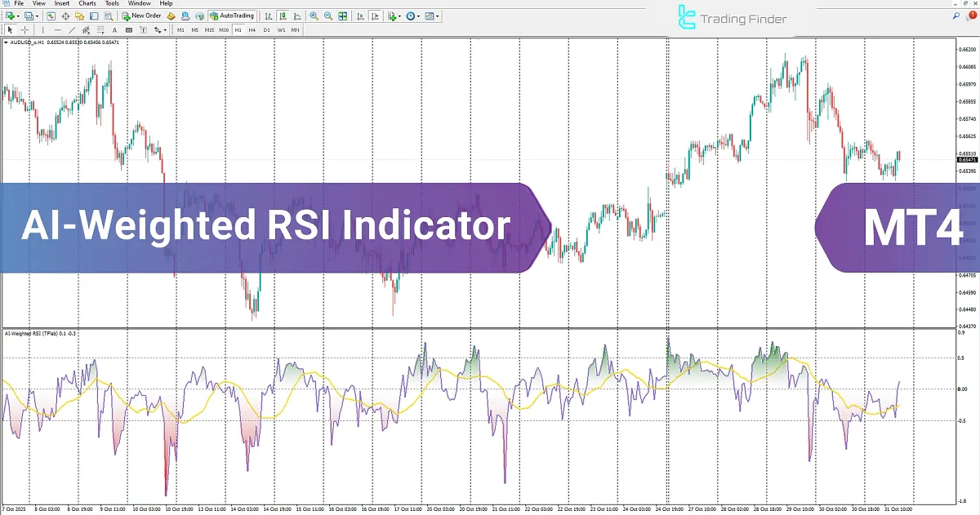The image size is (980, 515).
Task: Switch the chart to Candlestick display
Action: [283, 16]
